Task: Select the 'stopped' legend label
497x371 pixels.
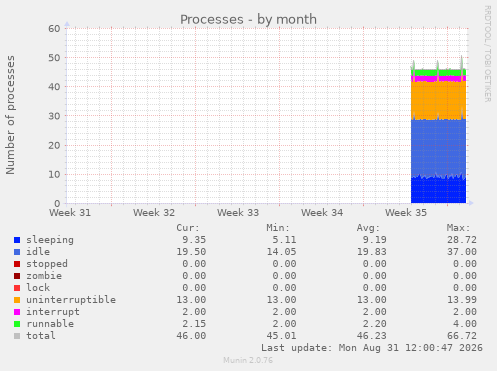Action: [x=47, y=264]
